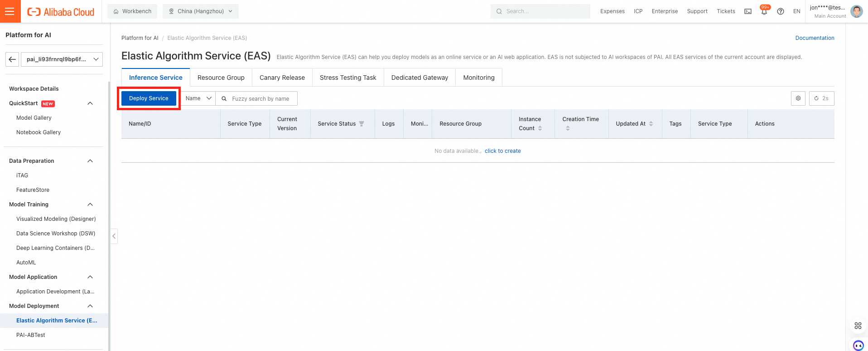The height and width of the screenshot is (351, 868).
Task: Open the AI assistant chat icon
Action: [x=858, y=345]
